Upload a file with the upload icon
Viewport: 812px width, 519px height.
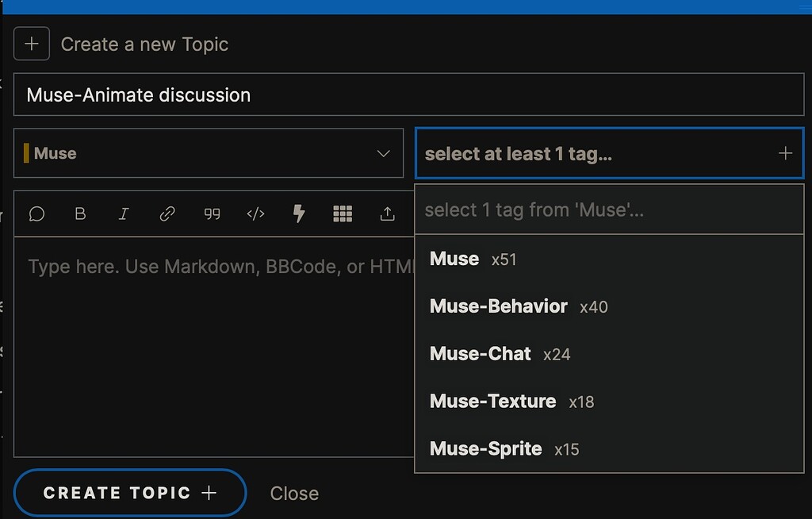pos(387,213)
